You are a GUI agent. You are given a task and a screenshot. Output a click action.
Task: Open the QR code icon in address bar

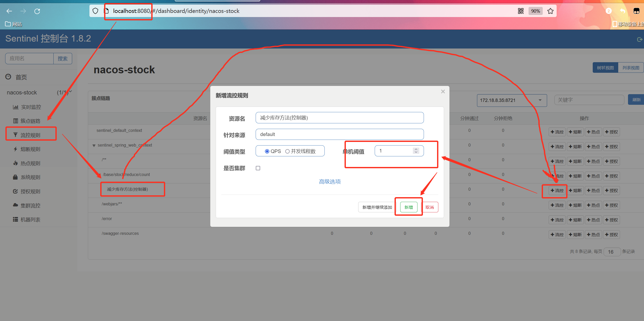(521, 11)
